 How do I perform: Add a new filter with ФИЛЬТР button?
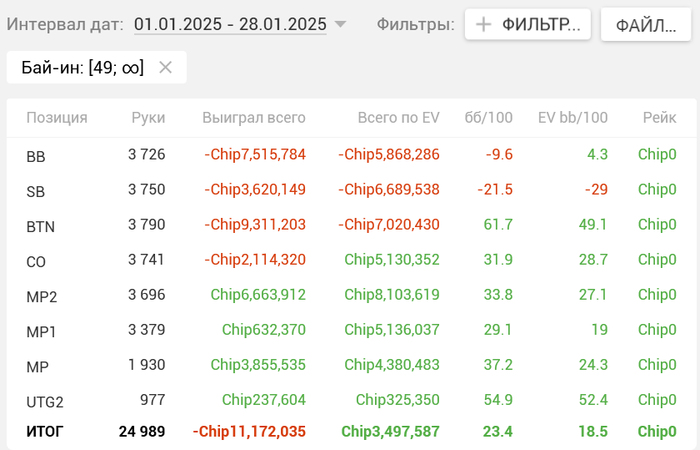point(528,24)
